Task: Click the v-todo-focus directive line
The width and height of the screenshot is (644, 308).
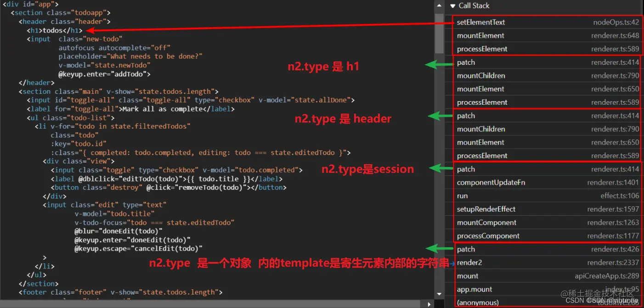Action: [x=154, y=222]
